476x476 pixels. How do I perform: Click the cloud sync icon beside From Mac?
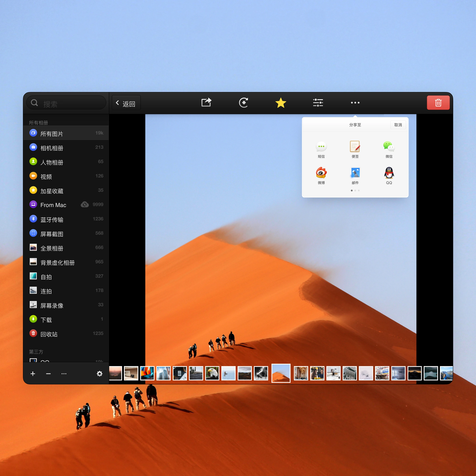[84, 204]
